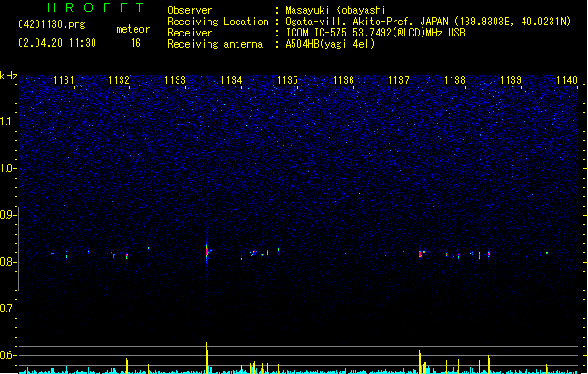Screen dimensions: 588x374
Task: Click the 1134 time marker
Action: [x=232, y=80]
